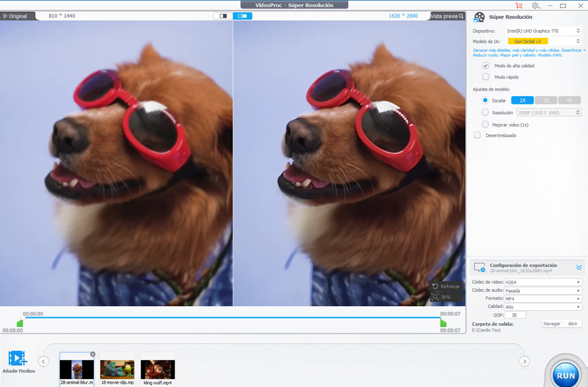
Task: Go to next media with right arrow
Action: tap(524, 362)
